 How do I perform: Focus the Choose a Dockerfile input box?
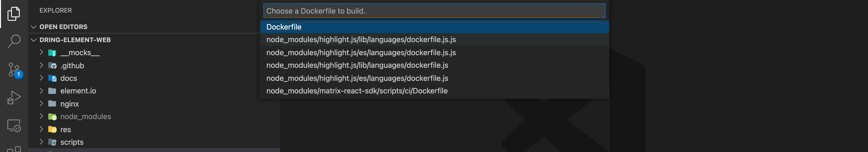point(434,11)
